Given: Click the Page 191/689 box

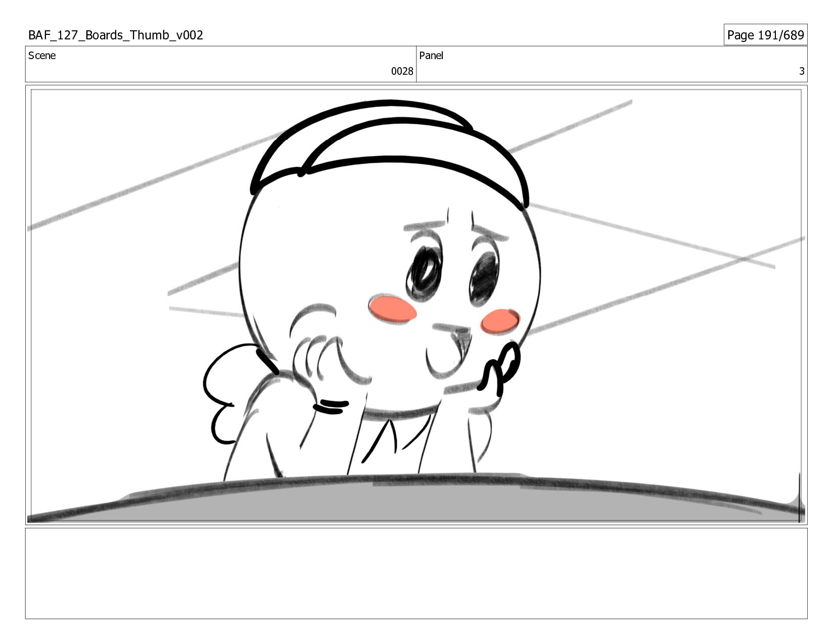Looking at the screenshot, I should point(765,35).
